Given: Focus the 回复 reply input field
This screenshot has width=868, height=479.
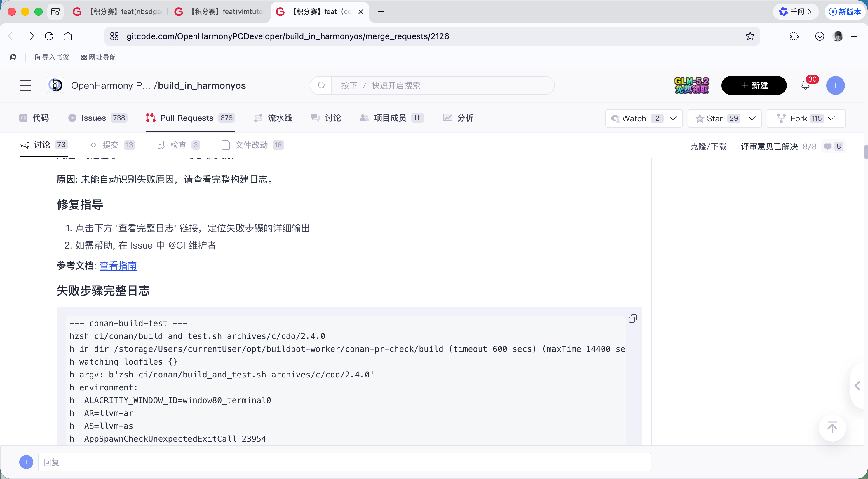Looking at the screenshot, I should click(x=344, y=462).
